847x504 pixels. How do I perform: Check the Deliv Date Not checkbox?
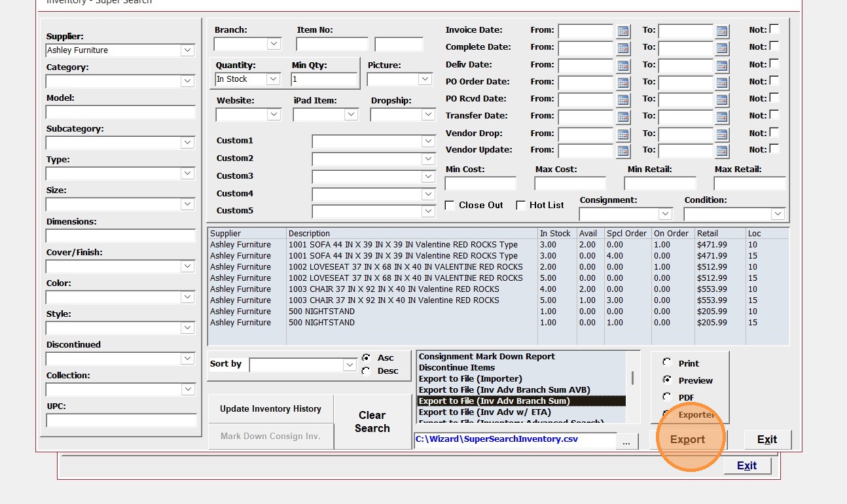click(774, 63)
